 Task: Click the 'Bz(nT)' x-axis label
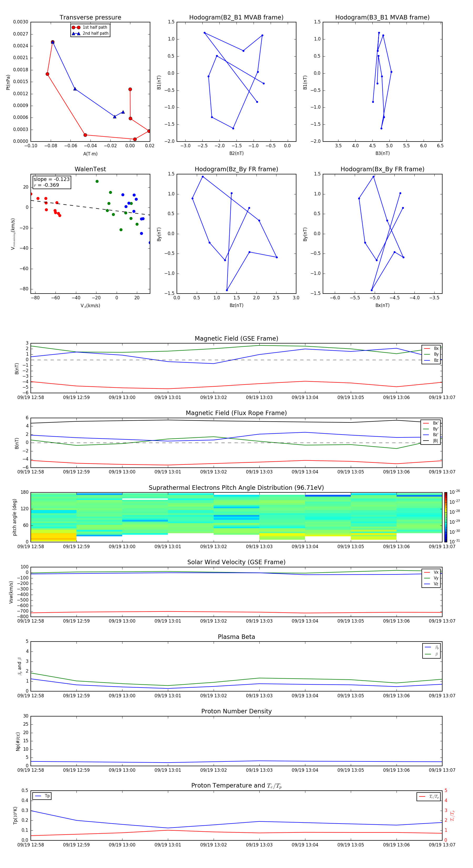pos(236,306)
